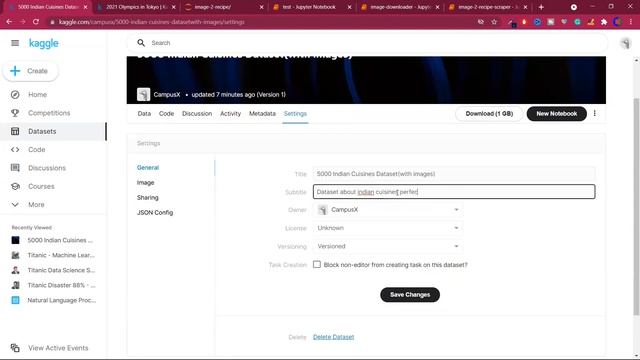Open the CampusX owner link

point(167,95)
